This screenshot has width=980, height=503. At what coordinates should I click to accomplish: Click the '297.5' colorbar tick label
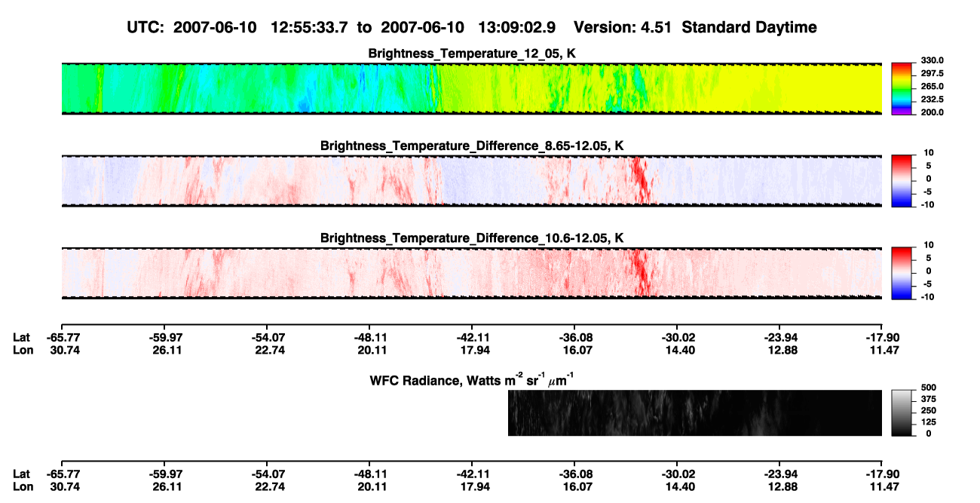point(932,73)
